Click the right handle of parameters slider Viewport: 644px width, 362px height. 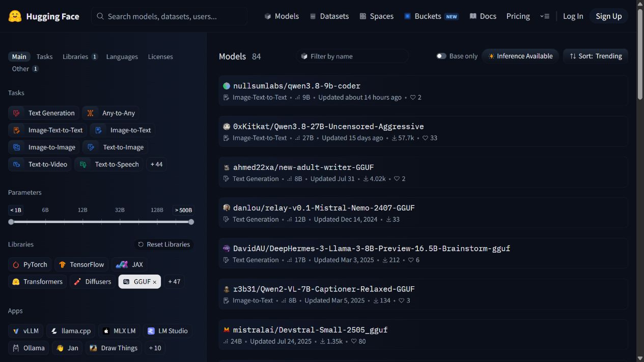pyautogui.click(x=191, y=222)
